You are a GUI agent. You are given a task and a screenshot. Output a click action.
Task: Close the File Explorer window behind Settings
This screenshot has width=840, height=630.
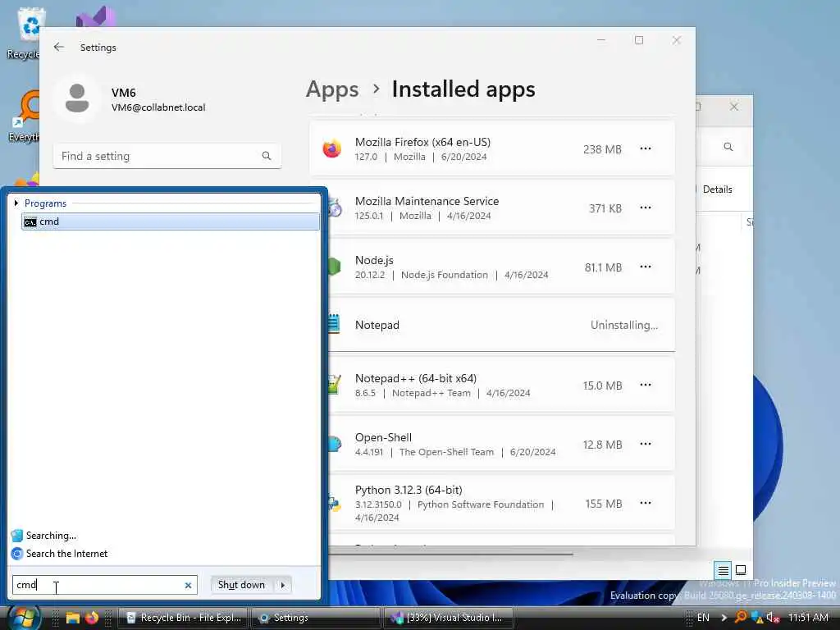click(x=733, y=107)
